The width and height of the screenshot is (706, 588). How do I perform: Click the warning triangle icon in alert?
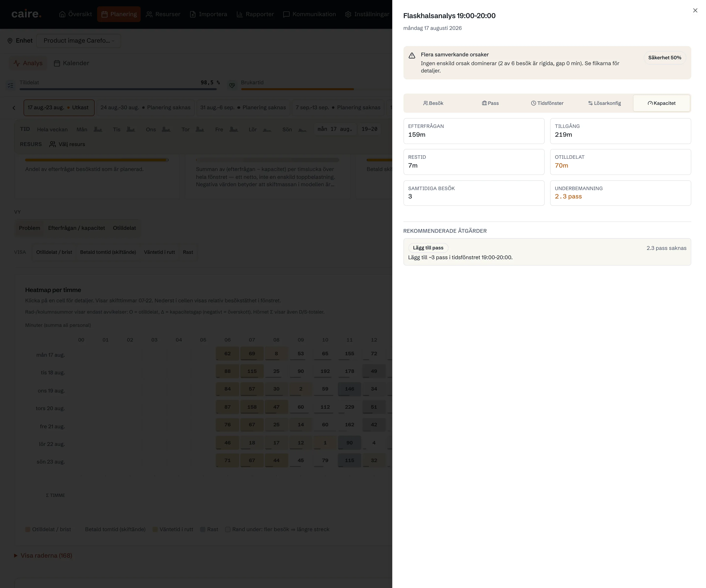tap(412, 55)
